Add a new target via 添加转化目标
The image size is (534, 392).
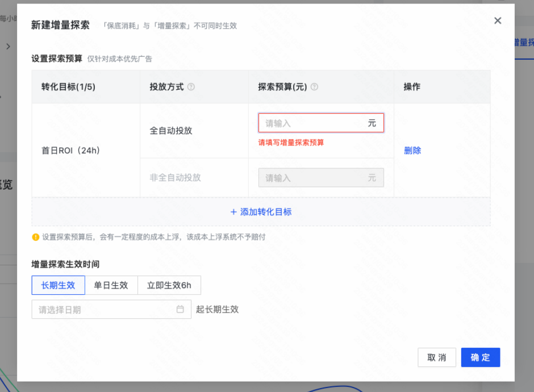(x=261, y=212)
